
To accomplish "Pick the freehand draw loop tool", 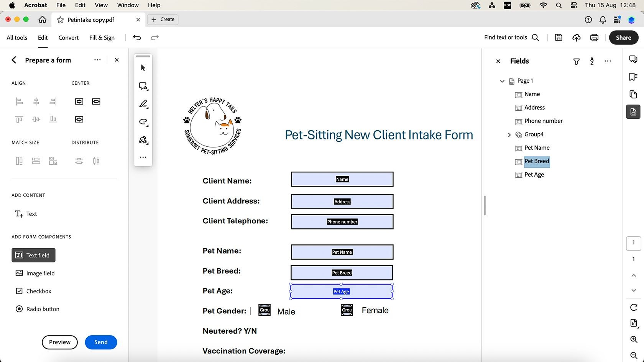I will coord(143,122).
